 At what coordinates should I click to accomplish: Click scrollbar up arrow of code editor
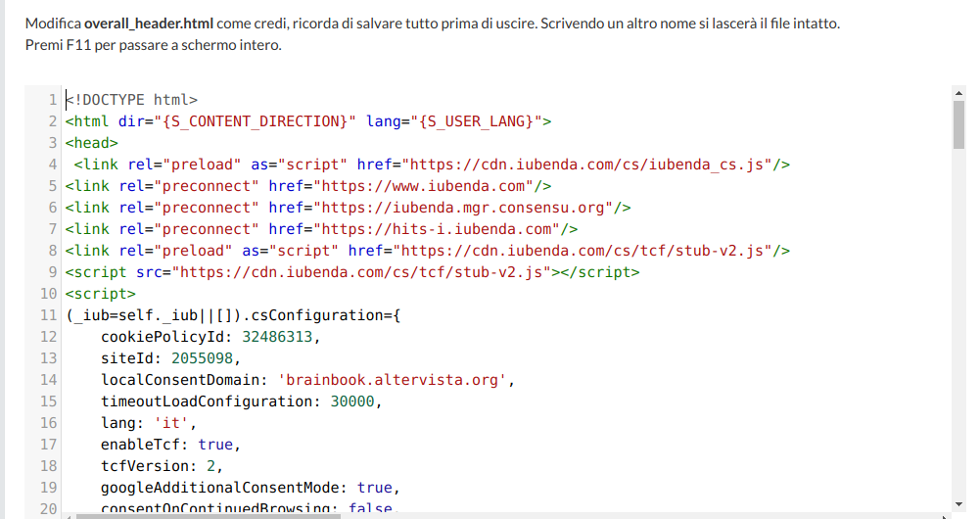point(958,93)
